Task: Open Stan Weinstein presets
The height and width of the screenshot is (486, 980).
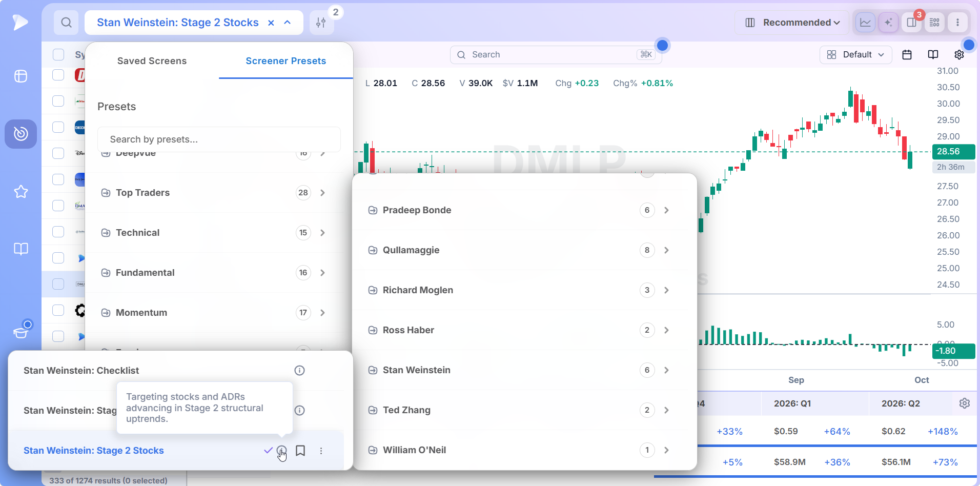Action: tap(521, 370)
